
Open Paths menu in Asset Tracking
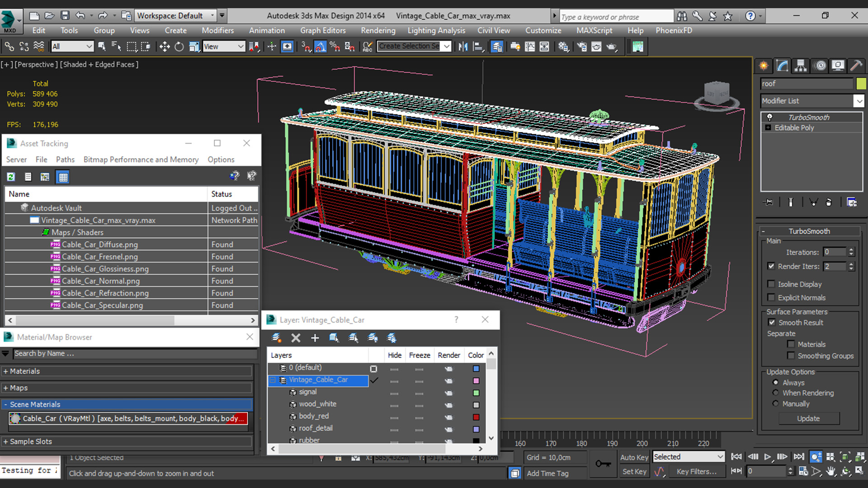(x=65, y=160)
